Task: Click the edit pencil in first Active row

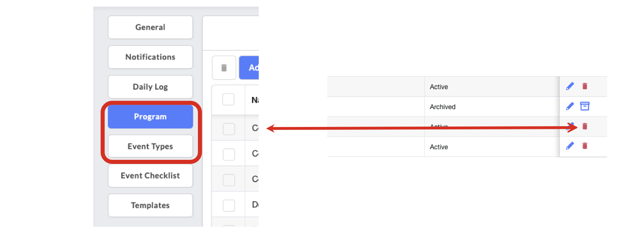Action: (570, 86)
